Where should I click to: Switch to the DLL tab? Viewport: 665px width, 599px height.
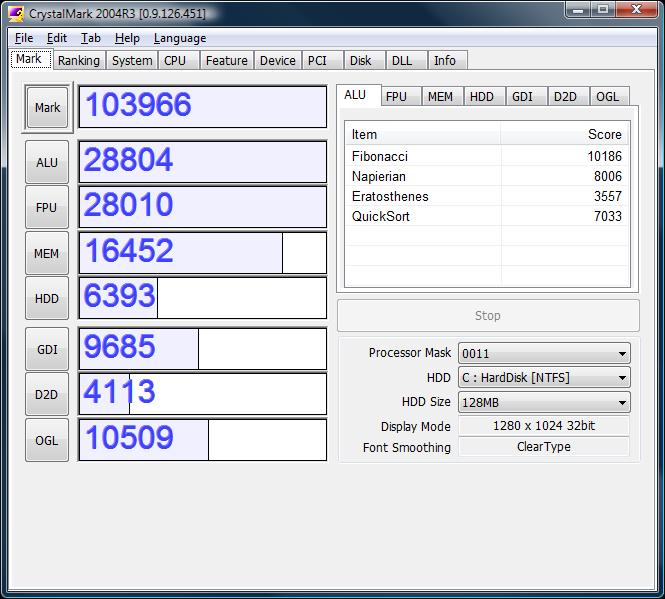click(406, 61)
